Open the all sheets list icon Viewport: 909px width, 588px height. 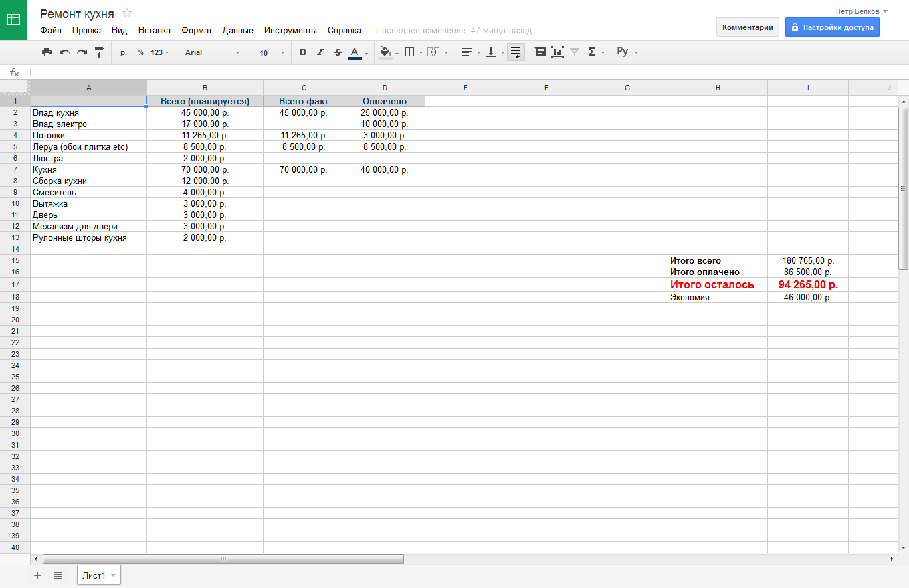click(58, 575)
